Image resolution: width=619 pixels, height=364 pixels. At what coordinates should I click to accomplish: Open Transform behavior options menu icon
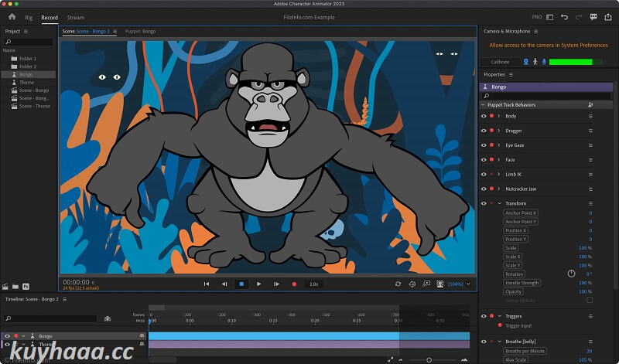point(590,203)
